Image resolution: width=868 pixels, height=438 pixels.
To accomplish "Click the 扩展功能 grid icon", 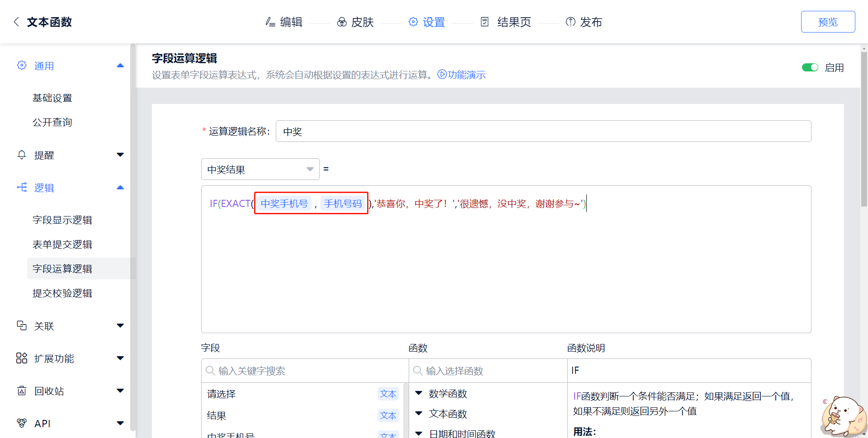I will (22, 358).
